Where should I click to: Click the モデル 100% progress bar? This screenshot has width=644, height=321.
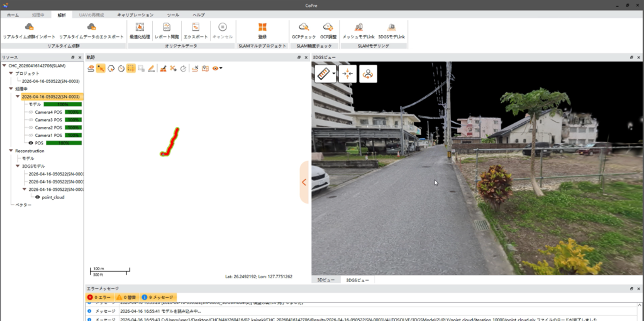pyautogui.click(x=63, y=104)
